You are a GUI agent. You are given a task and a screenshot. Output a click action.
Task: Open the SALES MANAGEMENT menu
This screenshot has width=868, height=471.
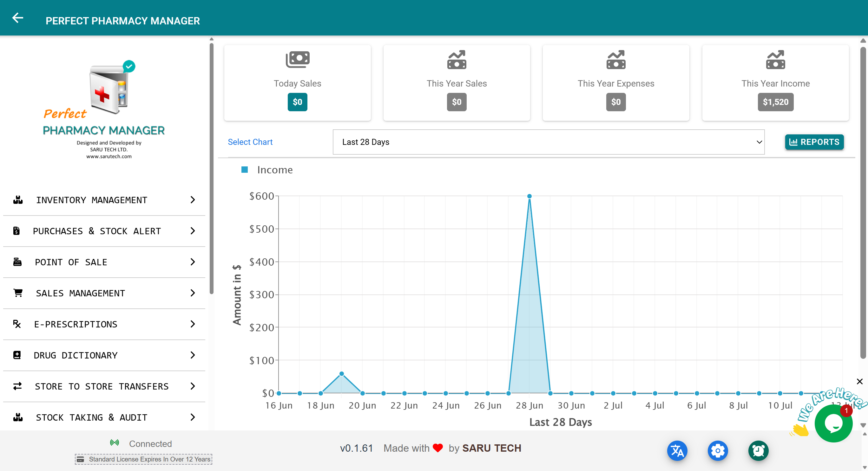click(x=104, y=293)
